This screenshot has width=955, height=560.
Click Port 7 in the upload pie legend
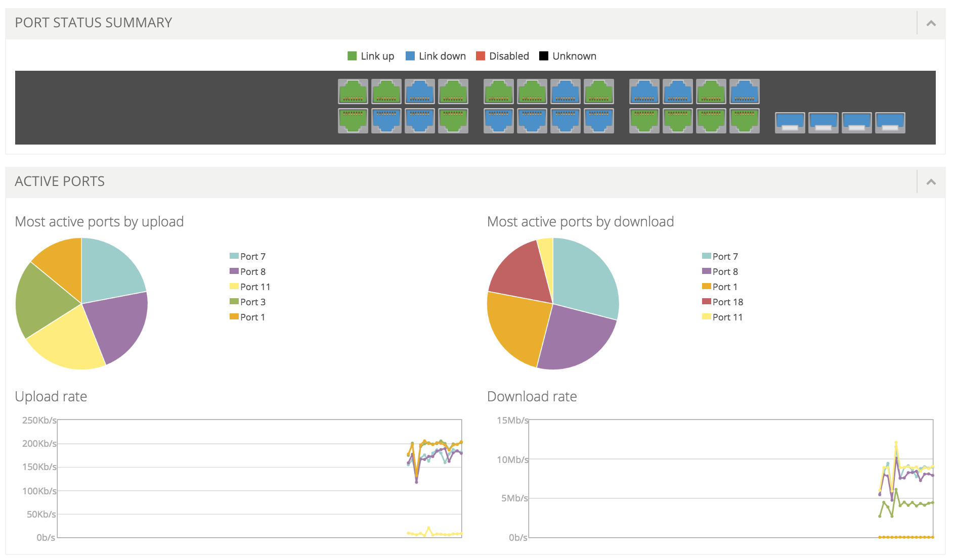247,256
